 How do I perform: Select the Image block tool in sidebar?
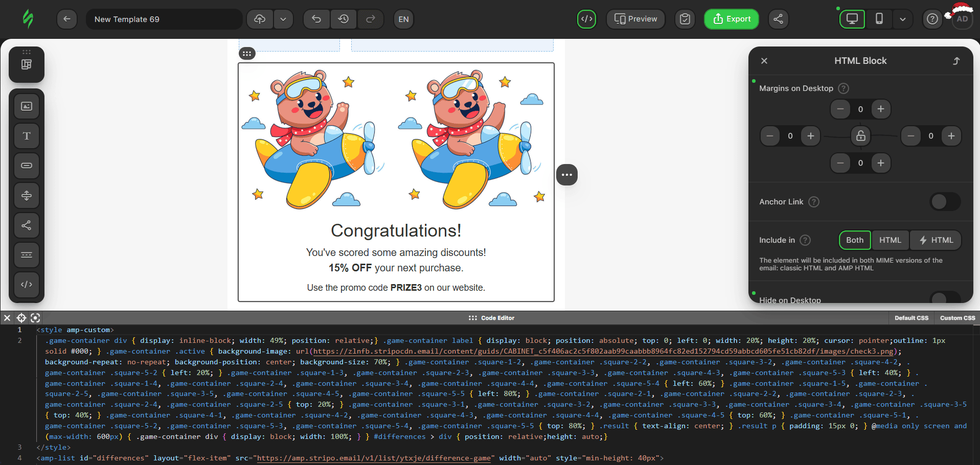(x=27, y=106)
